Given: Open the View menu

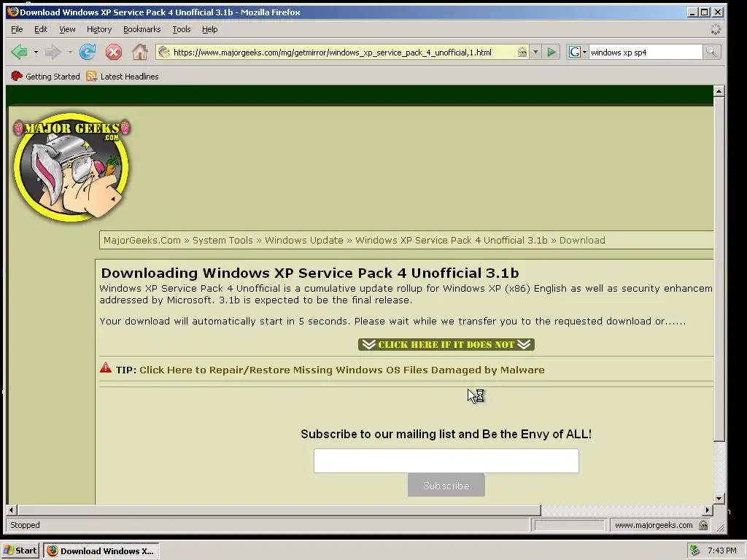Looking at the screenshot, I should pyautogui.click(x=67, y=29).
